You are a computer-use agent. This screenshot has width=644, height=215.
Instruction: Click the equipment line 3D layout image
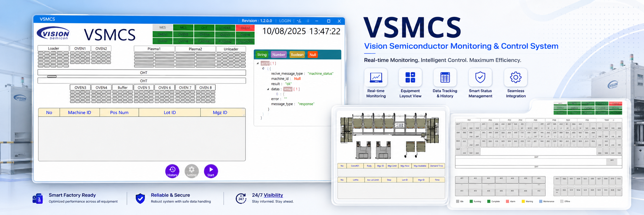pyautogui.click(x=390, y=136)
